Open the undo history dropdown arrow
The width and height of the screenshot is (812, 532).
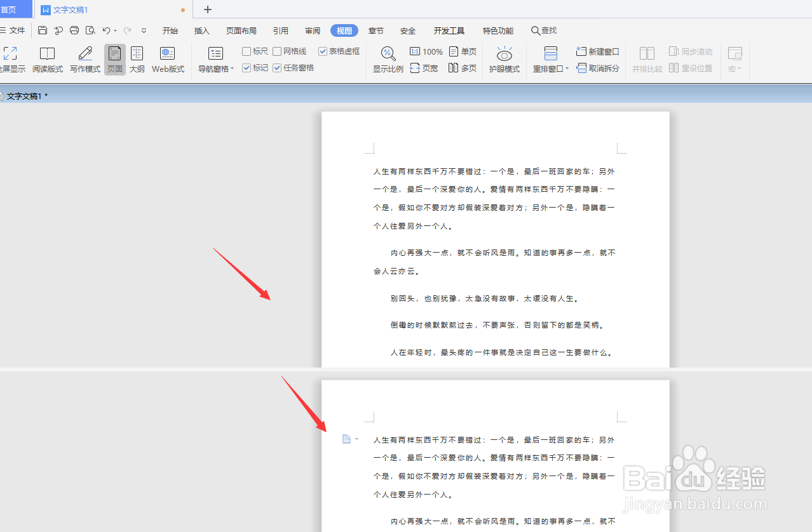pos(115,30)
